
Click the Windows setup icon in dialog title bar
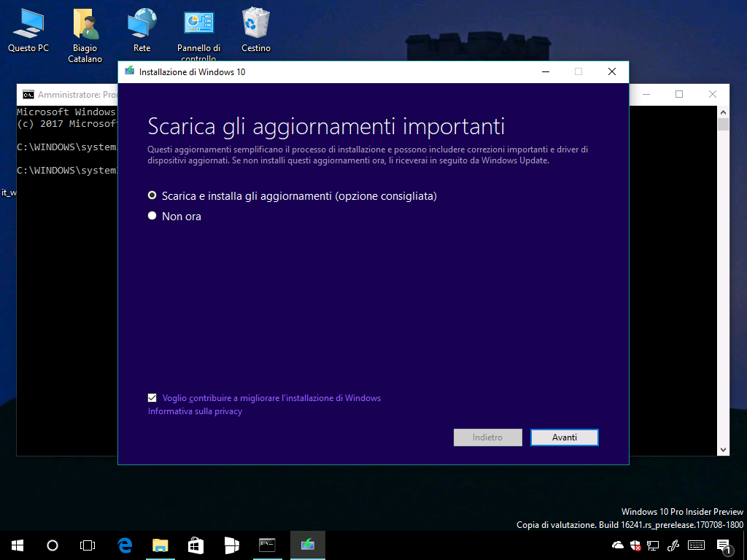pyautogui.click(x=130, y=71)
